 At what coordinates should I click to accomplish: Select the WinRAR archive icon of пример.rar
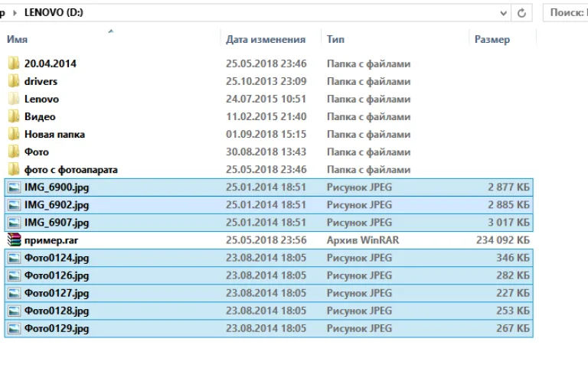(14, 239)
